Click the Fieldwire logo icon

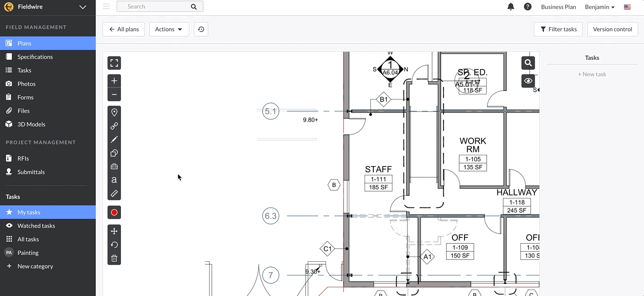9,7
